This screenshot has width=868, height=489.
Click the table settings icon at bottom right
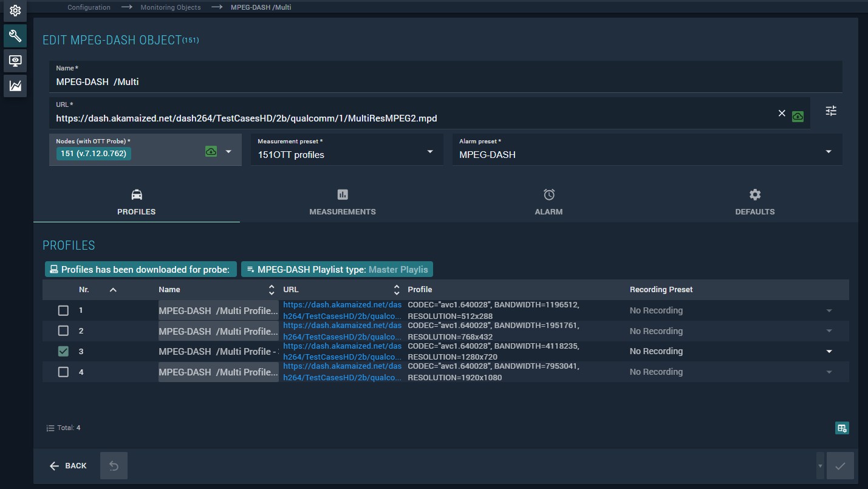(x=841, y=428)
